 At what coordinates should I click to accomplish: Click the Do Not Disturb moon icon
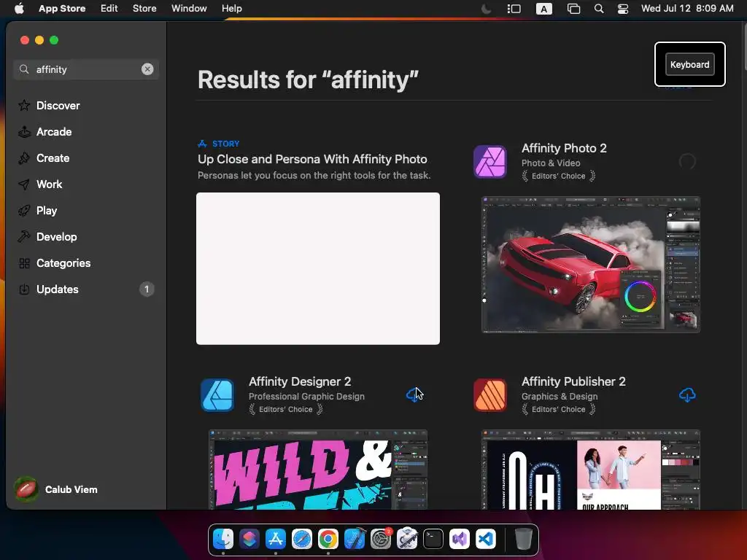486,9
